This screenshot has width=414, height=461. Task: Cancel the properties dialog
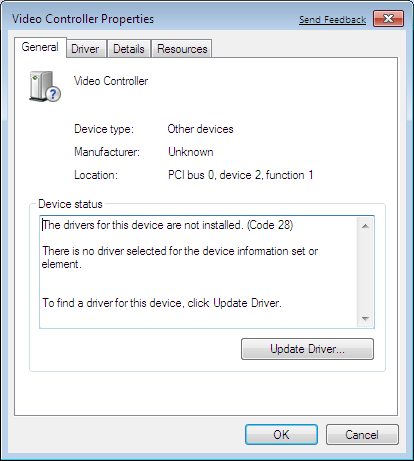[x=362, y=435]
